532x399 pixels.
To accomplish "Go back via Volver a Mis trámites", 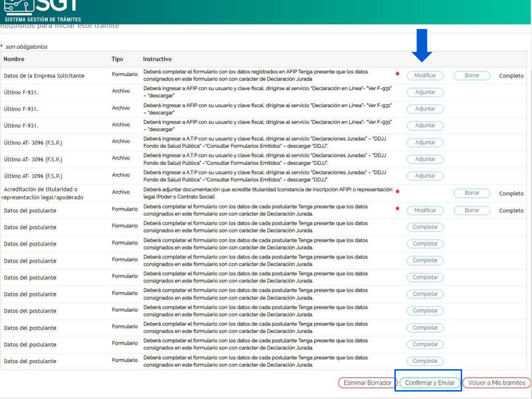I will (497, 383).
